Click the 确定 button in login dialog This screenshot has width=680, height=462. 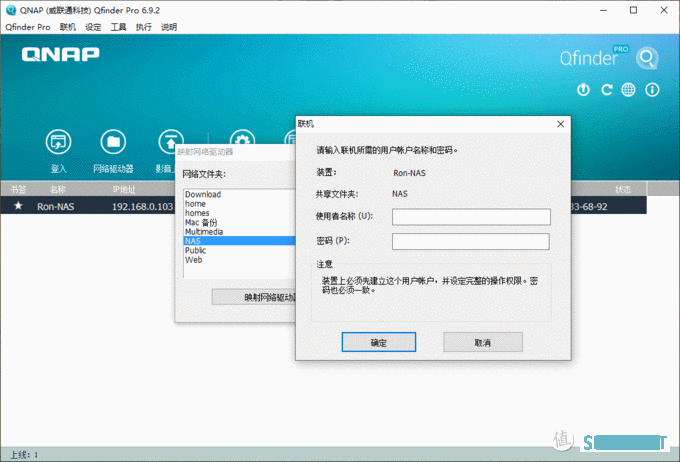[379, 342]
